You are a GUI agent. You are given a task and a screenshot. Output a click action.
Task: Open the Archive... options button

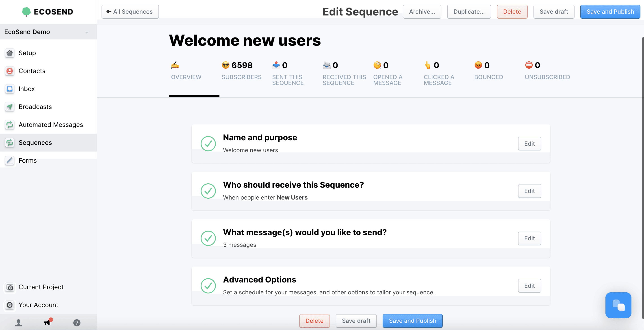click(422, 12)
